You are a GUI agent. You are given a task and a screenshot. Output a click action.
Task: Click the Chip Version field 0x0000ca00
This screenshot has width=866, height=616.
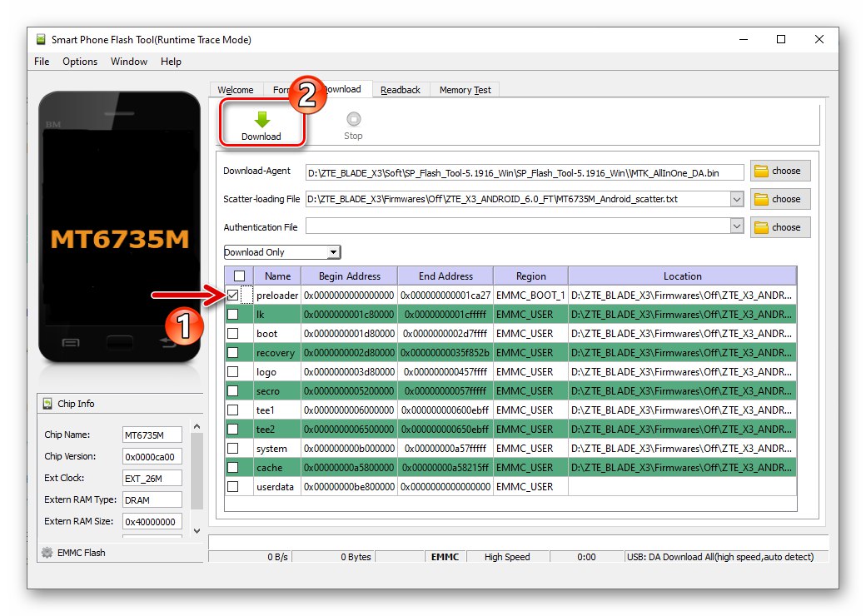pos(152,456)
